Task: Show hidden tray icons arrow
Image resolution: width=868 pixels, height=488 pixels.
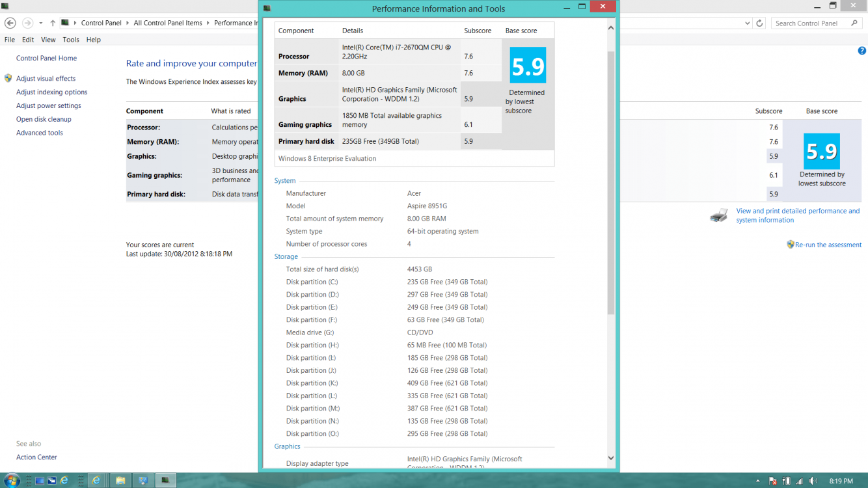Action: [759, 481]
